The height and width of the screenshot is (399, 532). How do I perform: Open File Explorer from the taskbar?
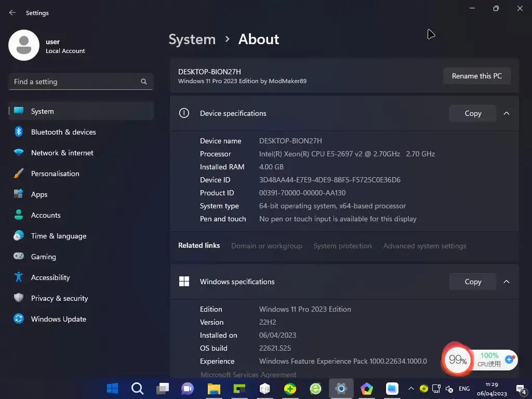[214, 389]
